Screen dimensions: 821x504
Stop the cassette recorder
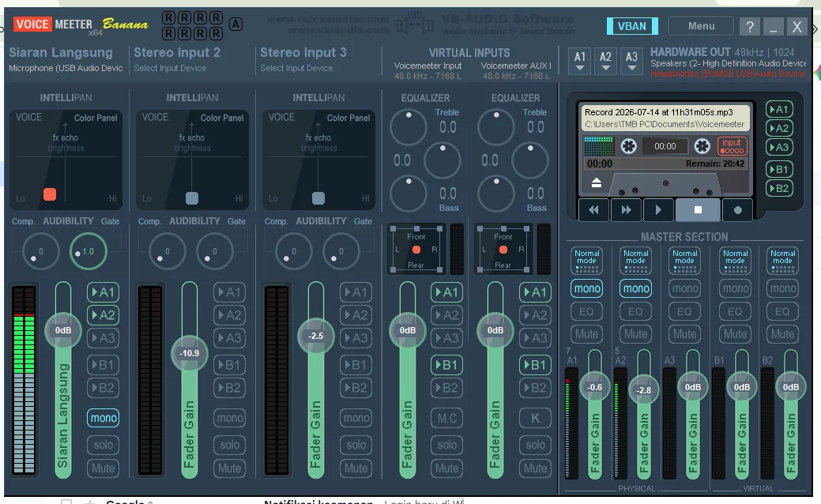[x=698, y=210]
